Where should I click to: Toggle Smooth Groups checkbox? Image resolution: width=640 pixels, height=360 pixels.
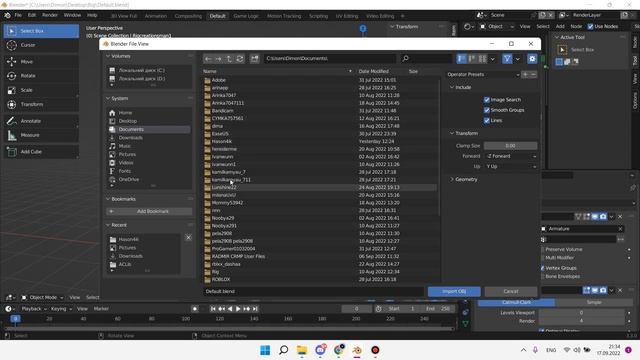tap(487, 110)
